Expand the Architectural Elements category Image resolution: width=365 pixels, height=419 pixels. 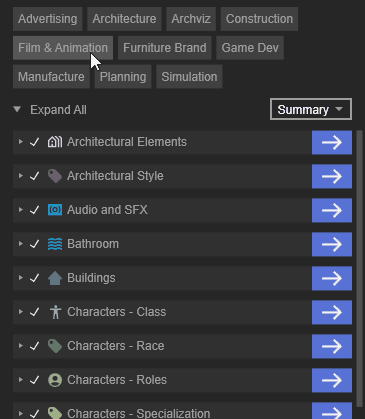(x=21, y=142)
